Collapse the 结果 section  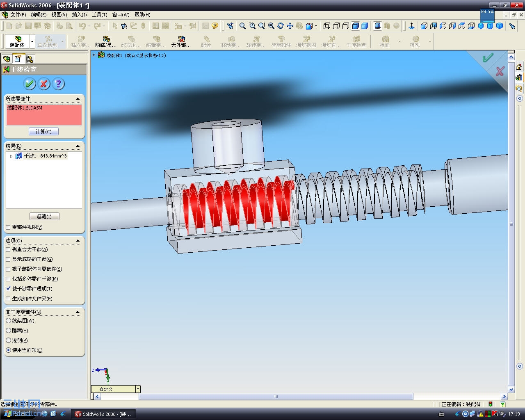78,146
